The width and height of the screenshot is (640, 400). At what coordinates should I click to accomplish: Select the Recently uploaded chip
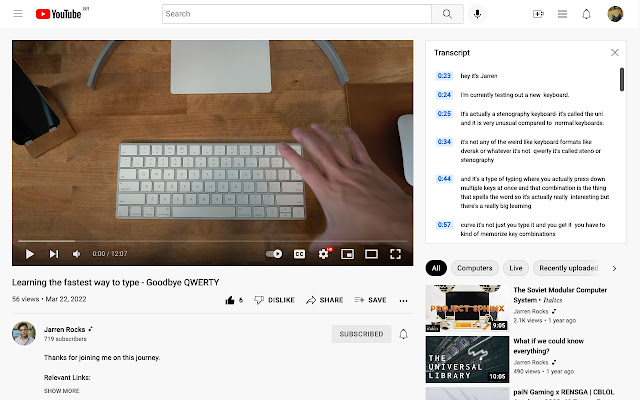(568, 268)
